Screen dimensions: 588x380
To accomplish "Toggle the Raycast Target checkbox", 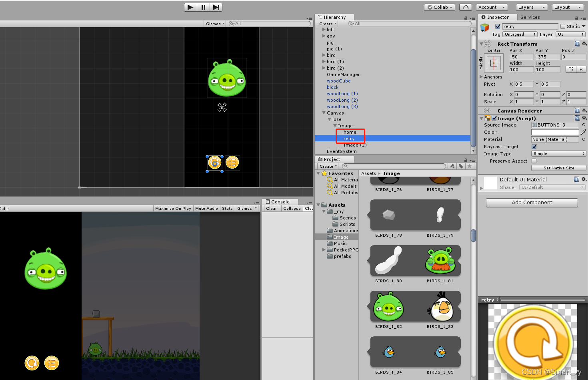I will tap(534, 147).
